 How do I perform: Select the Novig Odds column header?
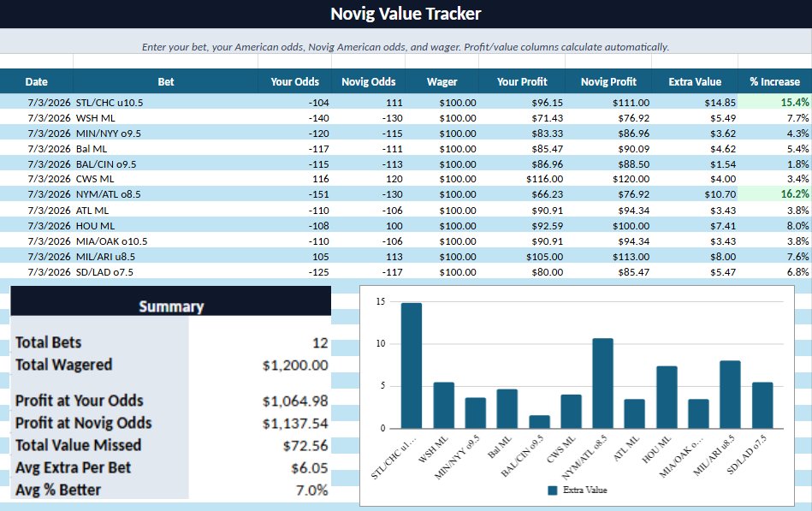368,81
